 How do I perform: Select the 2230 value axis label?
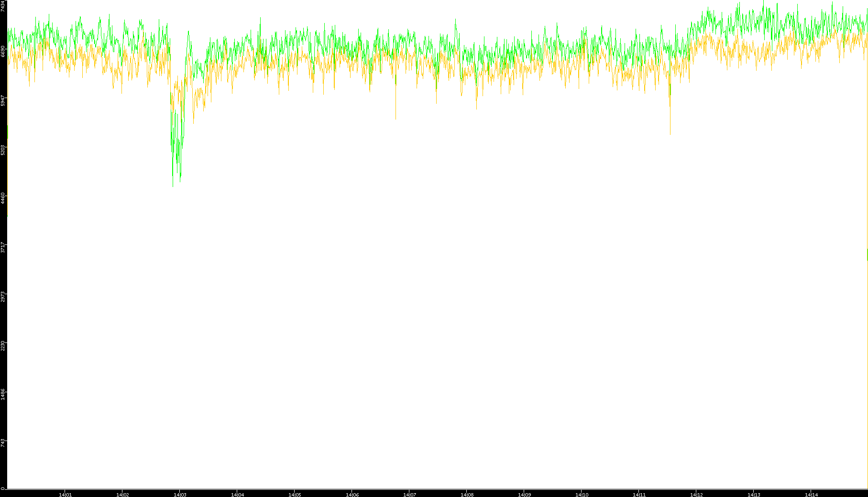[x=3, y=345]
